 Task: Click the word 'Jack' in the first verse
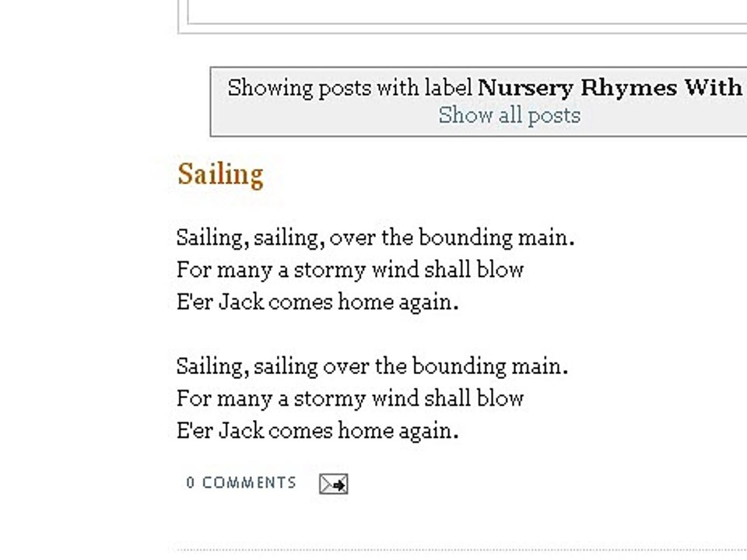(241, 302)
